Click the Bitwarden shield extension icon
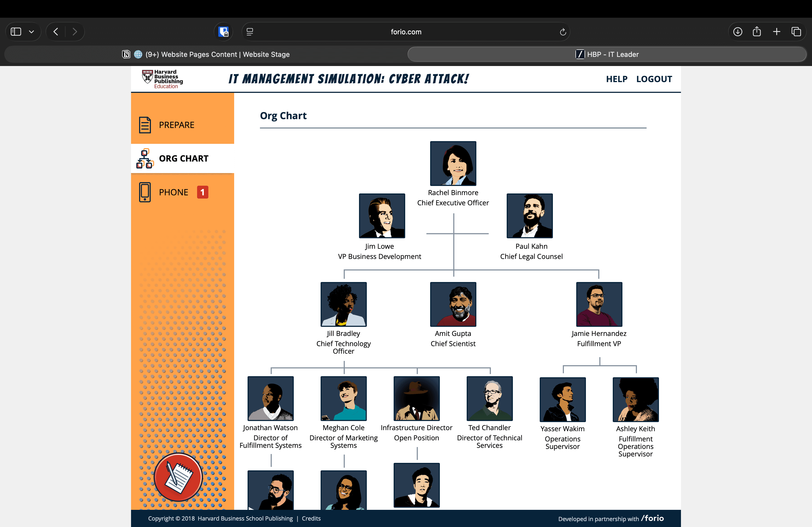Screen dimensions: 812x527 click(223, 32)
